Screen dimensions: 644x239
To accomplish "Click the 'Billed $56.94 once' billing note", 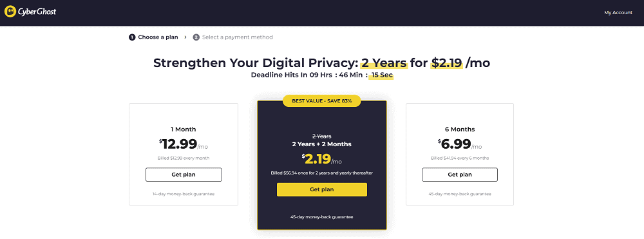I will pos(321,173).
